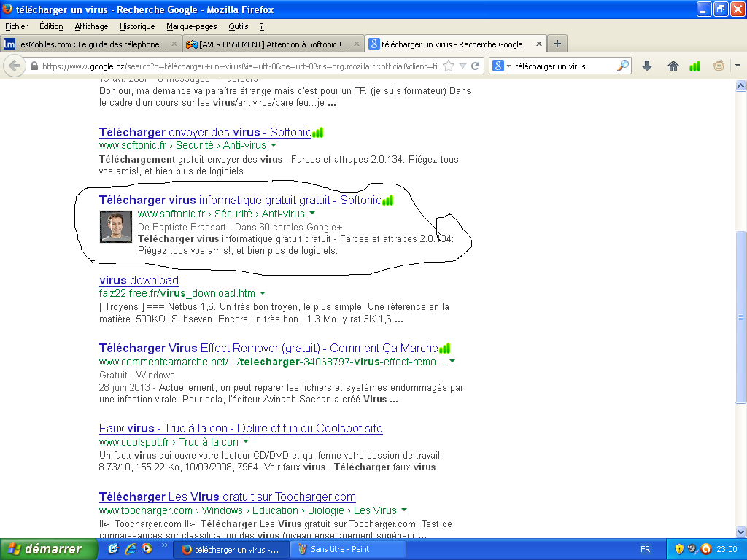
Task: Open the Historique menu
Action: click(137, 26)
